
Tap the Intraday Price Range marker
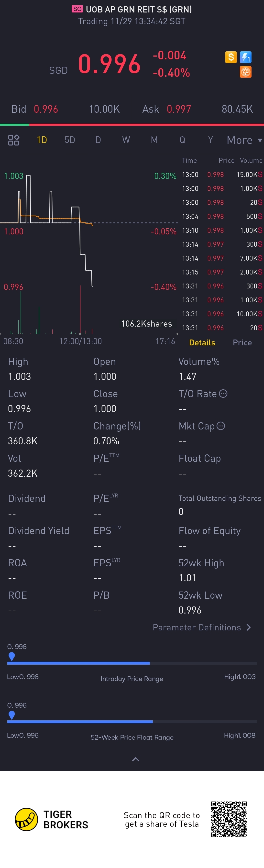[11, 656]
